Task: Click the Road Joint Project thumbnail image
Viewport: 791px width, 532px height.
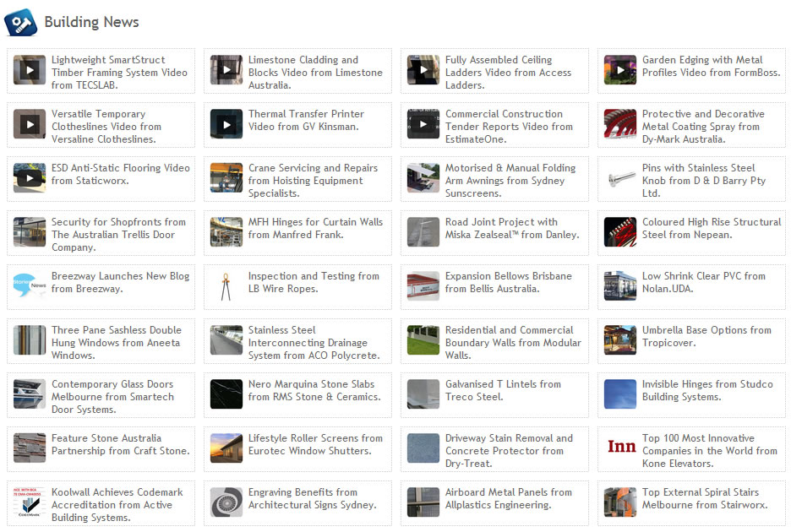Action: [423, 232]
